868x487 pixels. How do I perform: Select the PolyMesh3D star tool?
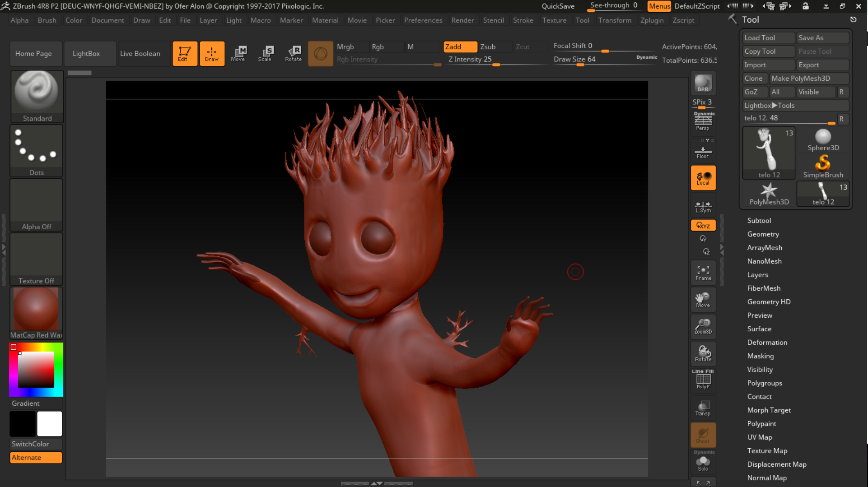(x=769, y=194)
